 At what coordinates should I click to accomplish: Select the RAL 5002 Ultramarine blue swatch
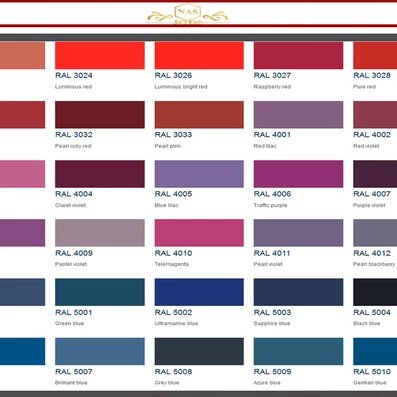(x=199, y=292)
